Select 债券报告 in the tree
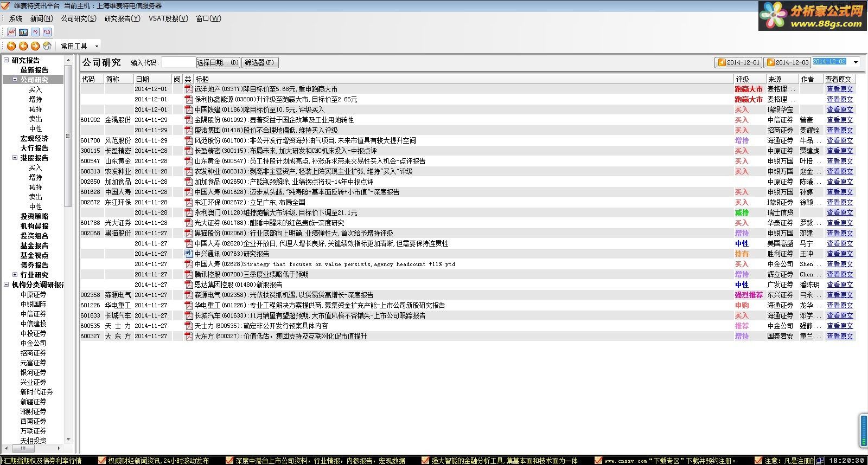This screenshot has width=868, height=465. [x=34, y=265]
